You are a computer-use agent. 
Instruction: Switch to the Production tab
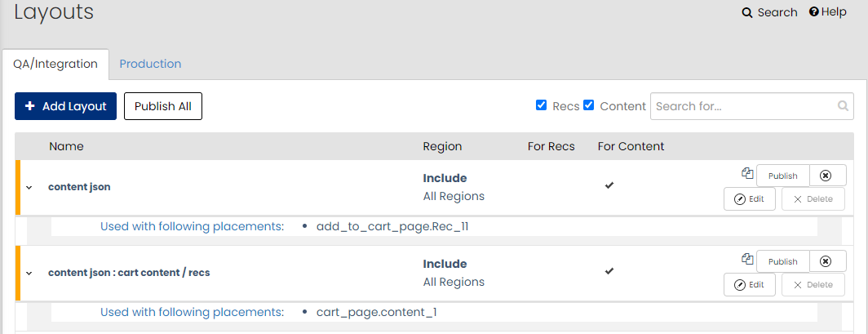pos(151,64)
